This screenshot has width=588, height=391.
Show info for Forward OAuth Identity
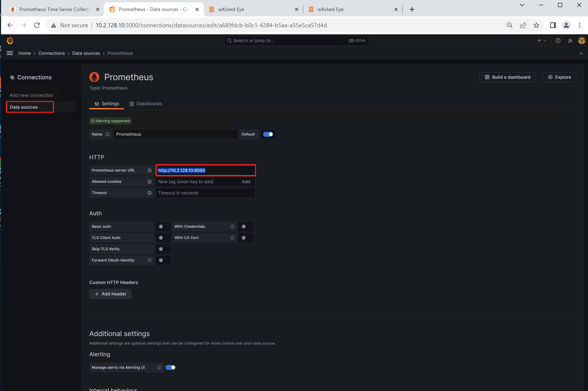tap(150, 260)
